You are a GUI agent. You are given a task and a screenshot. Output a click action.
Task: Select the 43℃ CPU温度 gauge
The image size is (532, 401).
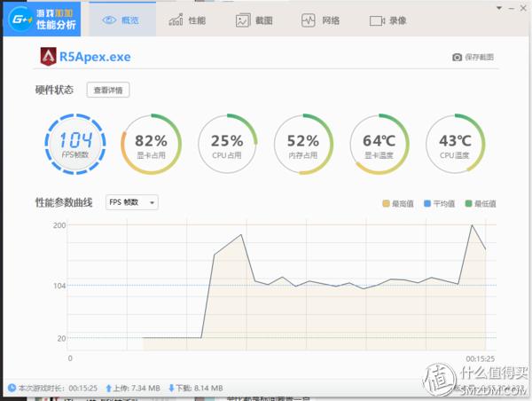pyautogui.click(x=455, y=144)
